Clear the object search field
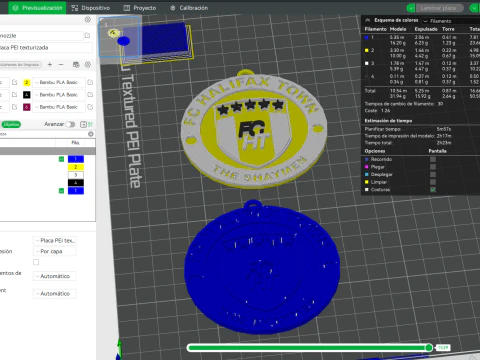480x360 pixels. 91,134
